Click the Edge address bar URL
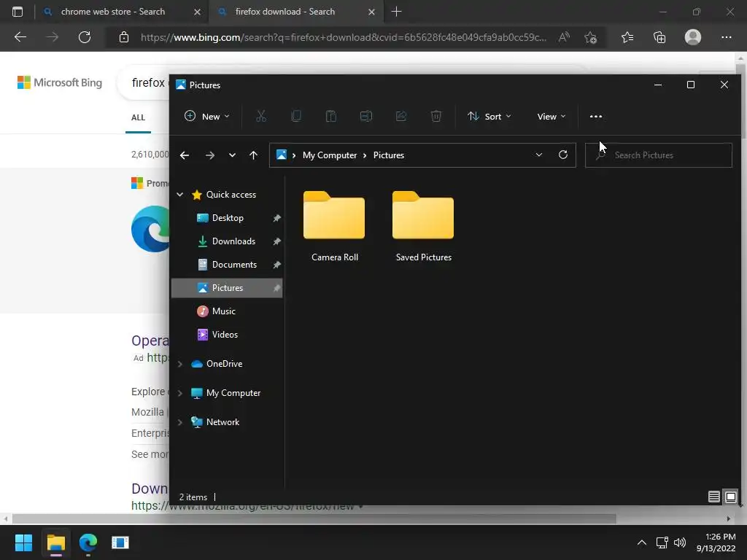This screenshot has height=560, width=747. coord(343,37)
